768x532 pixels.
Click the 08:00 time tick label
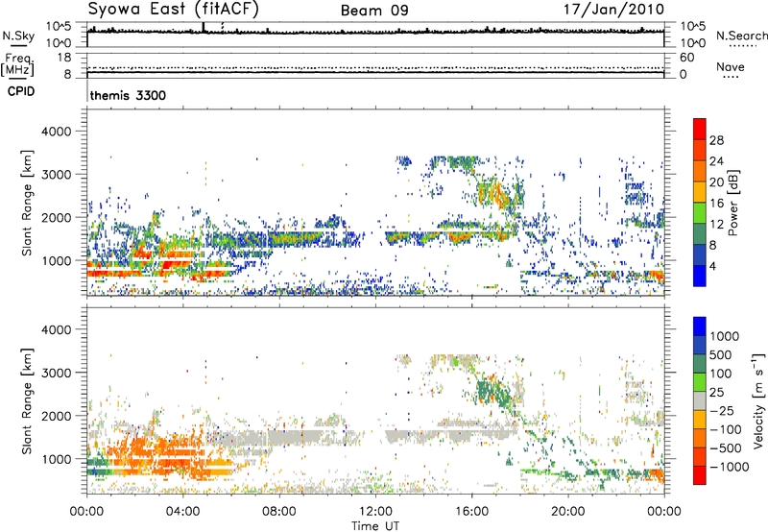point(279,512)
